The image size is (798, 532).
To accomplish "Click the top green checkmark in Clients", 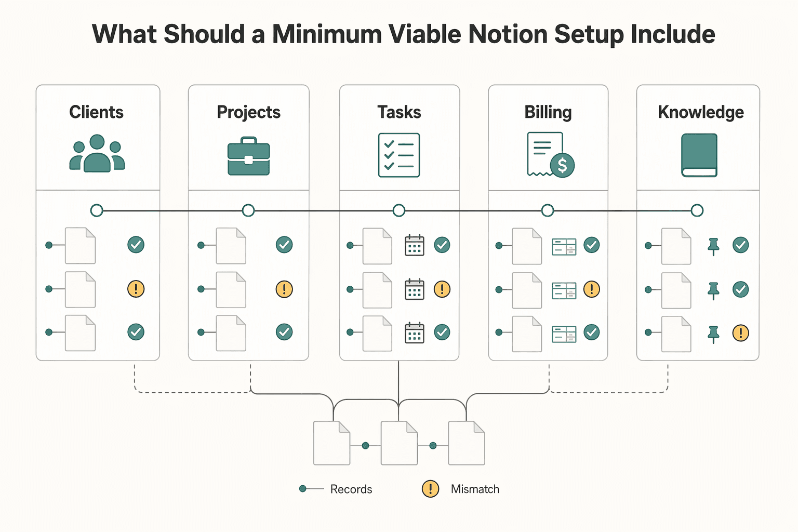I will coord(136,245).
